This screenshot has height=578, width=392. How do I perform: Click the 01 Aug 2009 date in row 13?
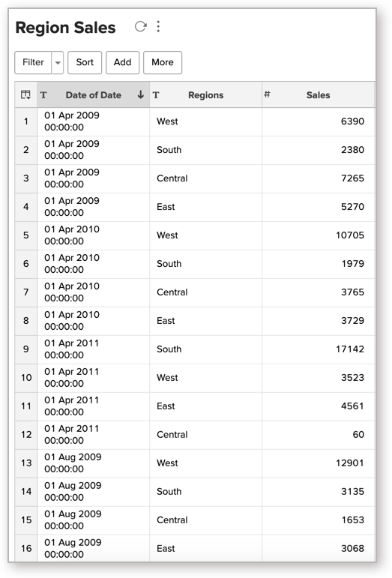point(73,457)
